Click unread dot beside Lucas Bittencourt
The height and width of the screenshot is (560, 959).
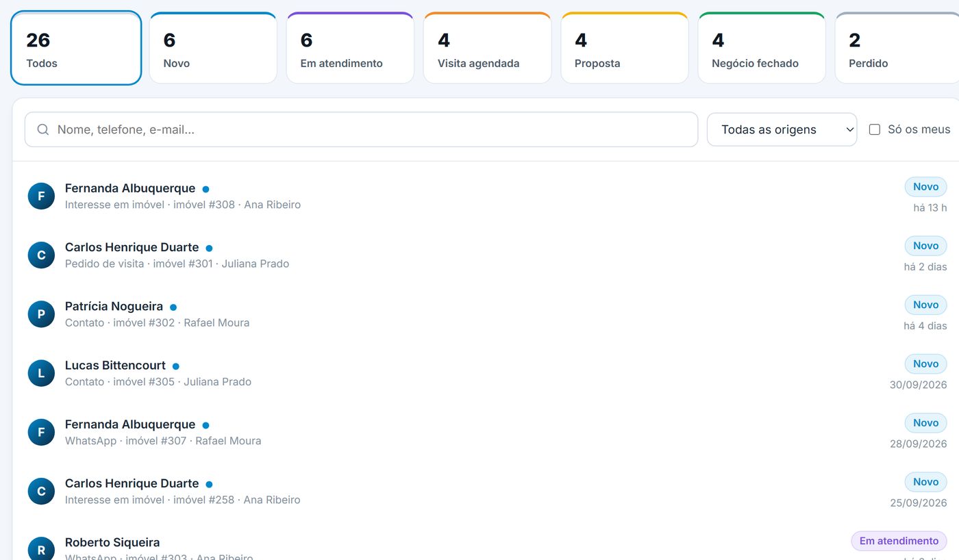[176, 366]
